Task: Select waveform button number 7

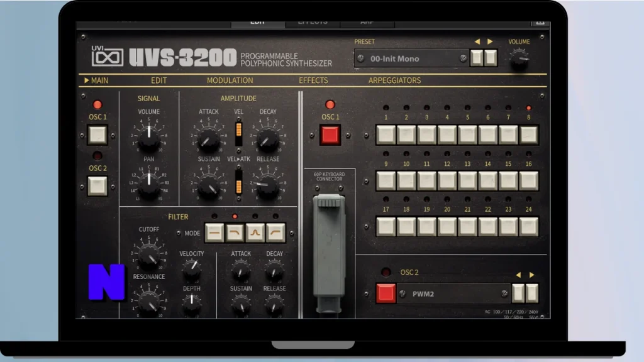Action: pos(508,134)
